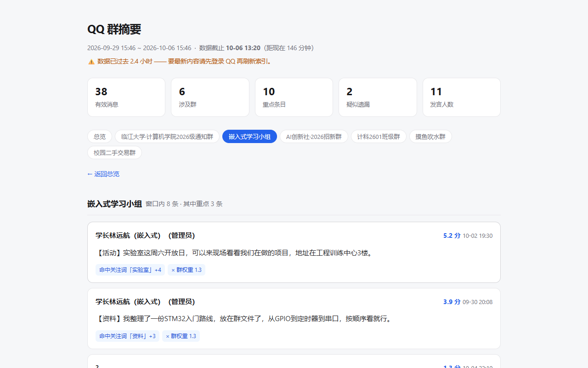588x368 pixels.
Task: Click the 10-02 19:30 timestamp
Action: [x=478, y=236]
